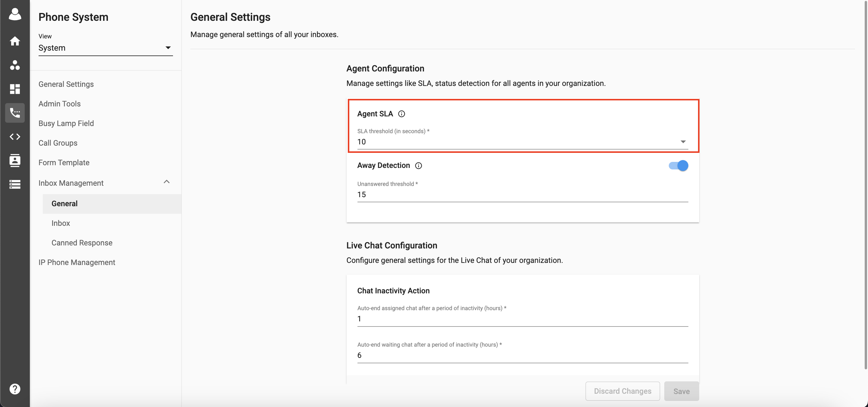Click the Live Chat Configuration heading
The height and width of the screenshot is (407, 868).
392,245
